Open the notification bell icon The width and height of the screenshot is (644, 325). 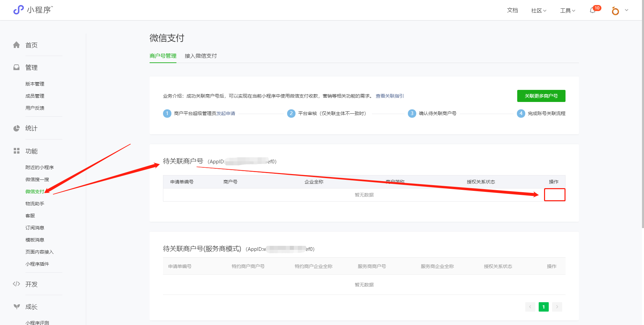point(593,10)
